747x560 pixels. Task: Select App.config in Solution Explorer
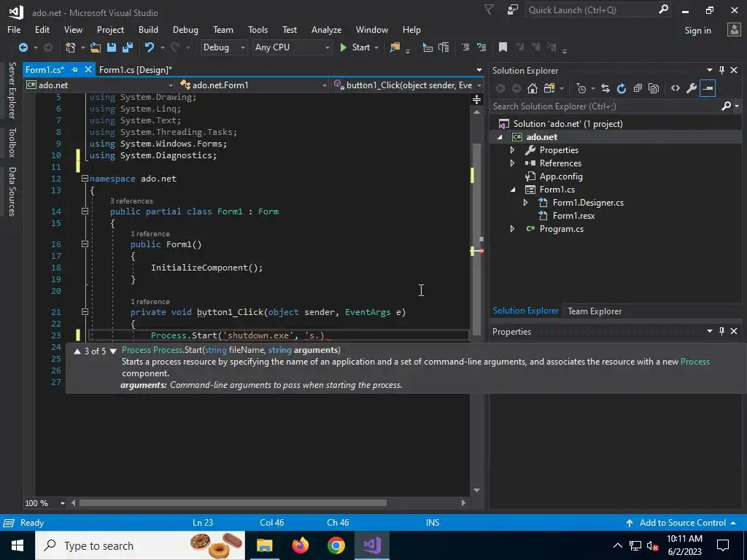point(561,176)
